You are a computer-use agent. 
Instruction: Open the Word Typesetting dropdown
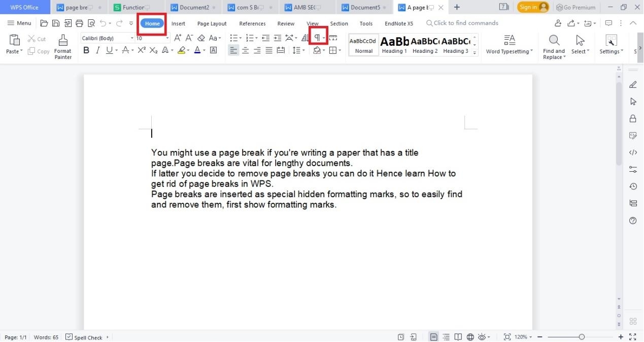pos(510,44)
